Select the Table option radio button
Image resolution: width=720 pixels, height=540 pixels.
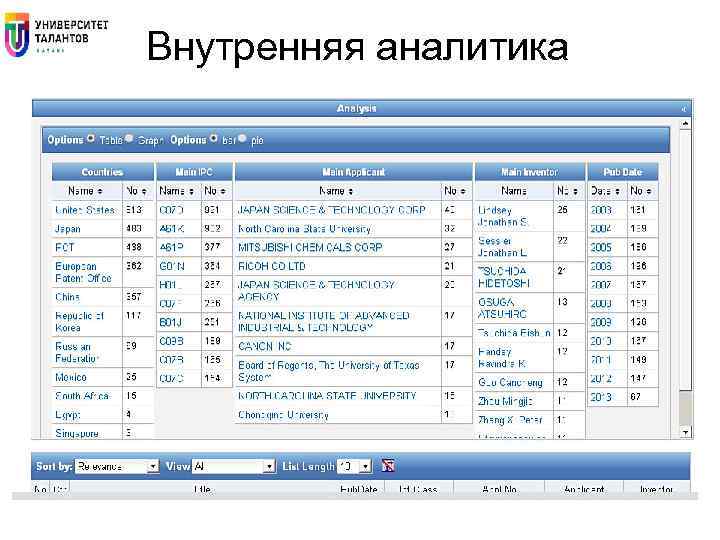tap(91, 138)
